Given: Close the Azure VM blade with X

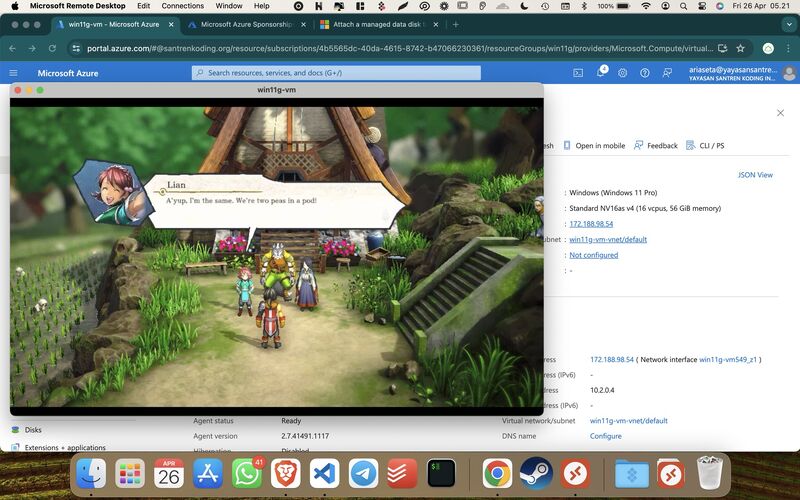Looking at the screenshot, I should (780, 113).
